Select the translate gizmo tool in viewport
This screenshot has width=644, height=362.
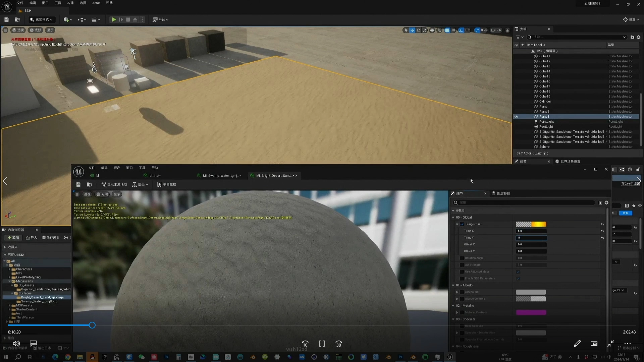pyautogui.click(x=412, y=30)
